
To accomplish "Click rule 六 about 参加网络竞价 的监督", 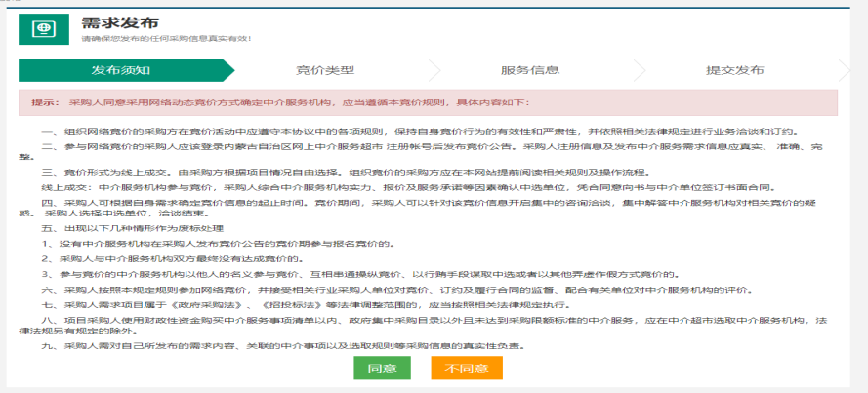I will tap(396, 290).
